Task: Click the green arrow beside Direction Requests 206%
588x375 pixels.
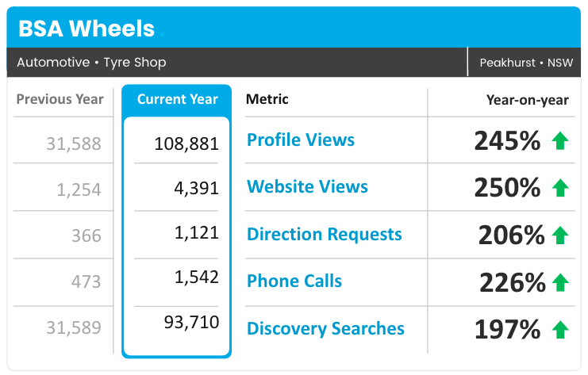Action: click(x=561, y=235)
